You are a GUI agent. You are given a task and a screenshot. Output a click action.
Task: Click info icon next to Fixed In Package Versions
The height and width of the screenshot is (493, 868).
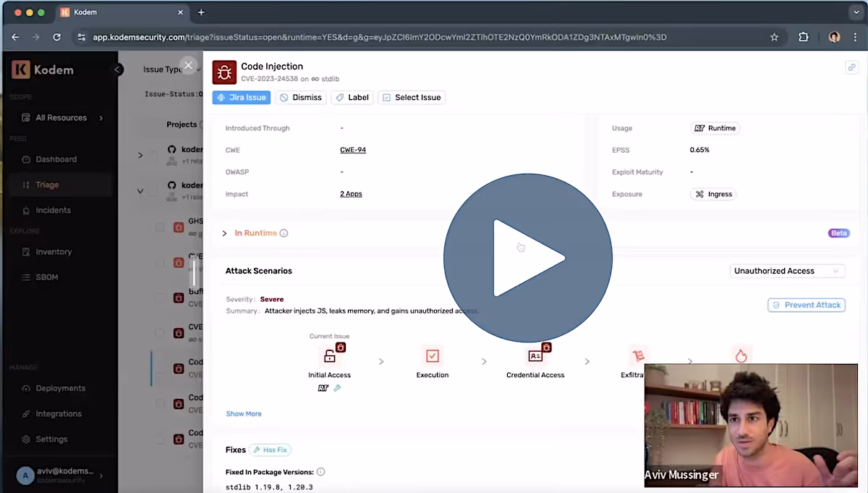pos(320,472)
